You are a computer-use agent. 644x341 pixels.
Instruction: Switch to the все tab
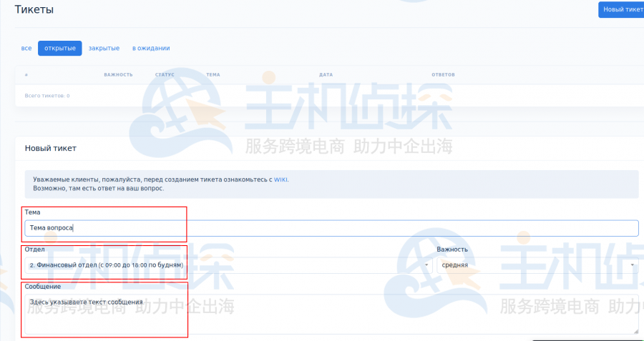(x=26, y=48)
